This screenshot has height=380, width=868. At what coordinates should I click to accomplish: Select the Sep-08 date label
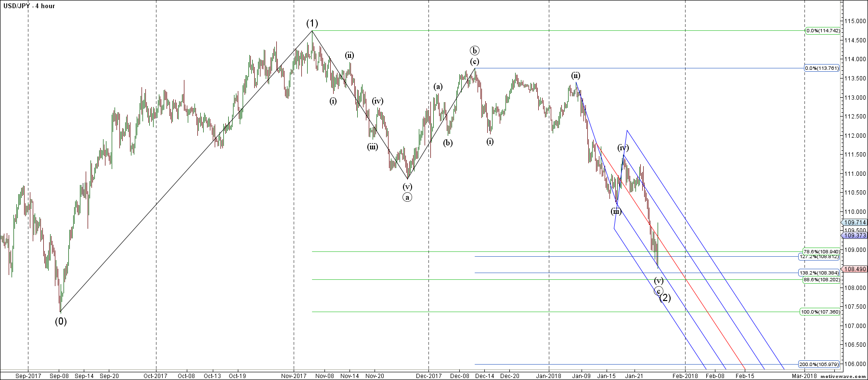[x=59, y=376]
